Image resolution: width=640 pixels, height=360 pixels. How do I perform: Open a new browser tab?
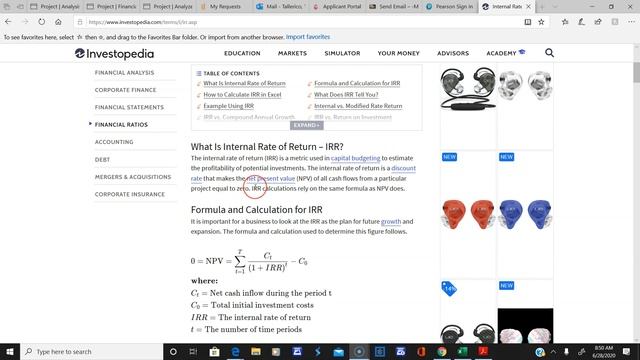click(x=542, y=7)
